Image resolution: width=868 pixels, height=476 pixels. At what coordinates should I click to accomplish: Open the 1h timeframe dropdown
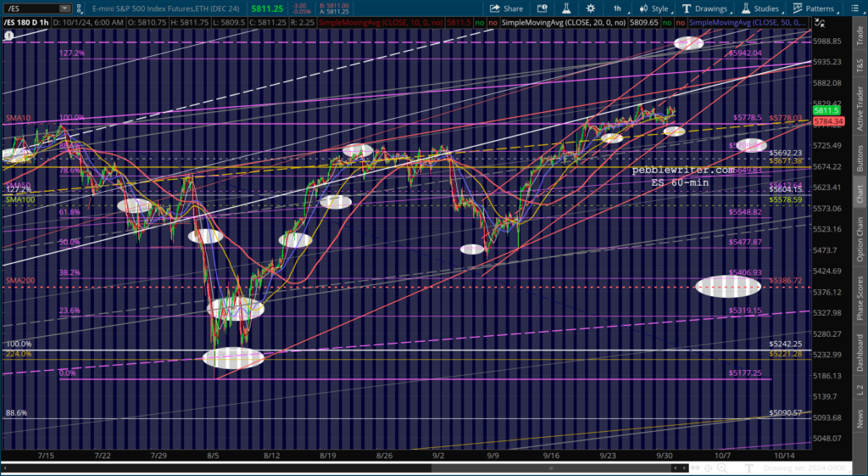tap(617, 8)
